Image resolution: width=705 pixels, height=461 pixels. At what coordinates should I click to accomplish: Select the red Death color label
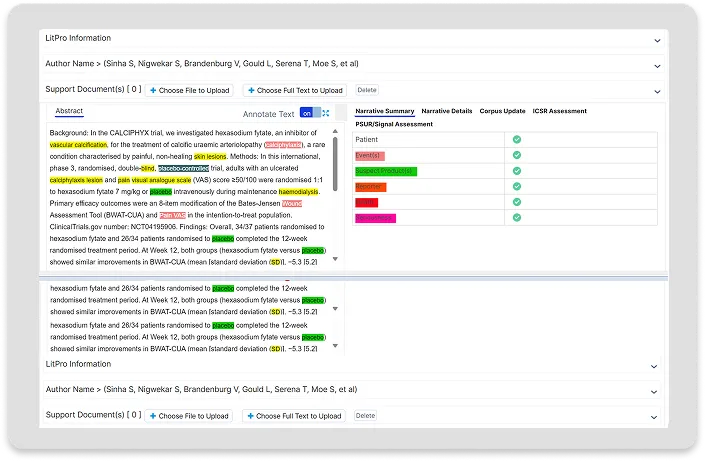tap(366, 202)
